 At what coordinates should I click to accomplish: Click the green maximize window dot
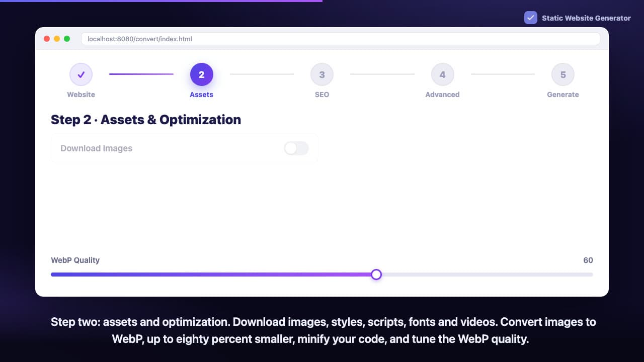coord(67,39)
